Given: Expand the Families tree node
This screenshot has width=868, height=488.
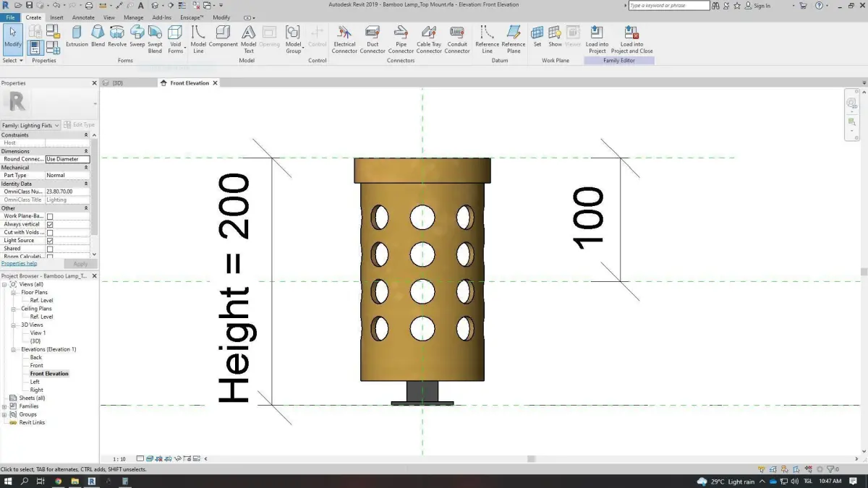Looking at the screenshot, I should (4, 406).
